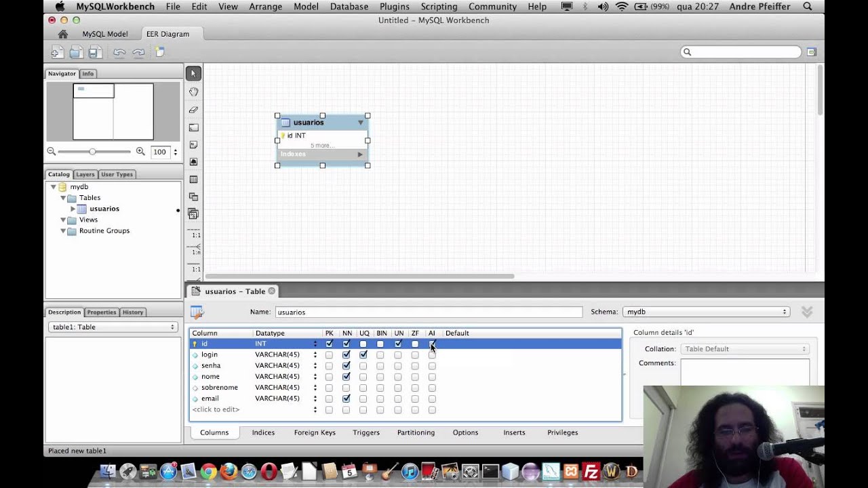Click the navigator zoom slider handle

92,152
